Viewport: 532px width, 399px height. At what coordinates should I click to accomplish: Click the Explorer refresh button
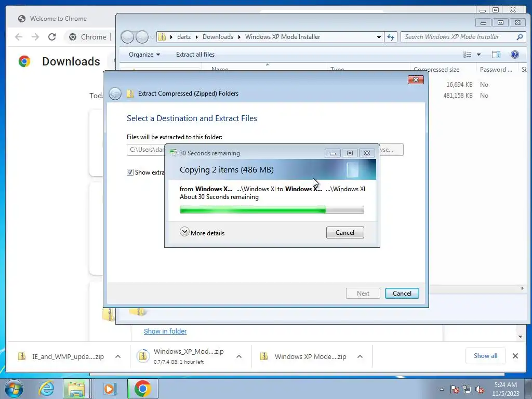(391, 37)
